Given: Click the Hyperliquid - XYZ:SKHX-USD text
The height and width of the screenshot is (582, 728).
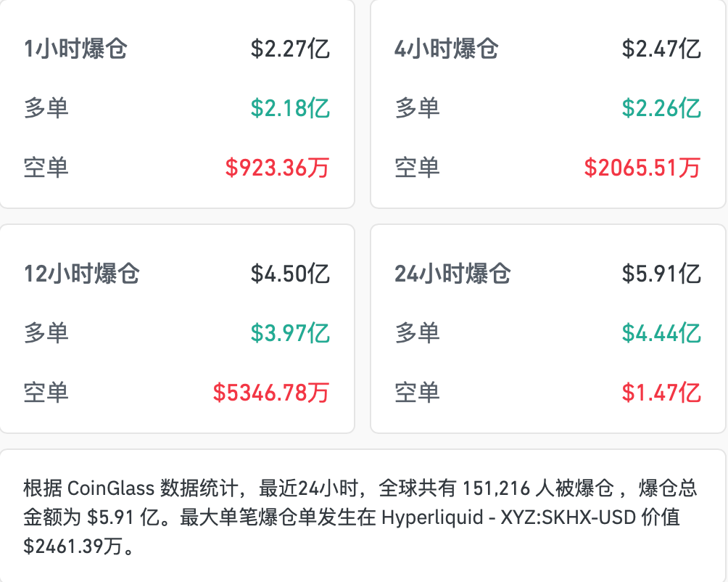Looking at the screenshot, I should click(508, 517).
